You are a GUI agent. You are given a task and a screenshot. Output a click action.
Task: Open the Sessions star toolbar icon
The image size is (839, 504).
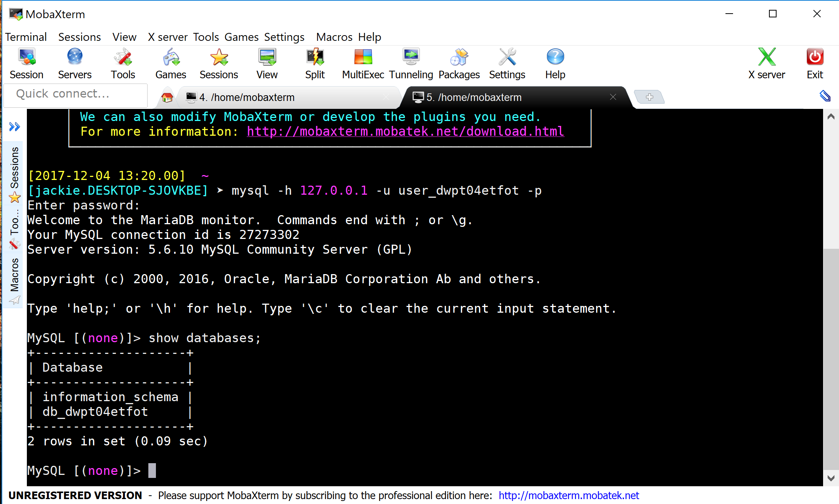tap(219, 64)
